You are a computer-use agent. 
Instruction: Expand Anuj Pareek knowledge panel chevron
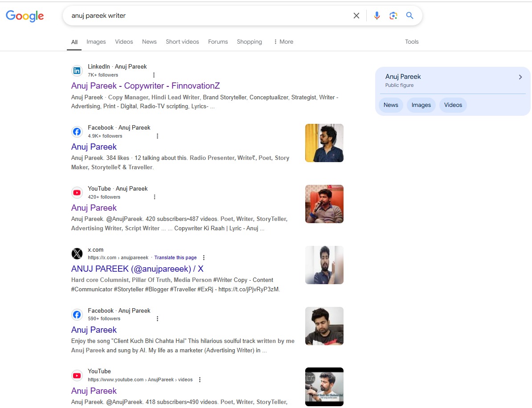pyautogui.click(x=520, y=77)
